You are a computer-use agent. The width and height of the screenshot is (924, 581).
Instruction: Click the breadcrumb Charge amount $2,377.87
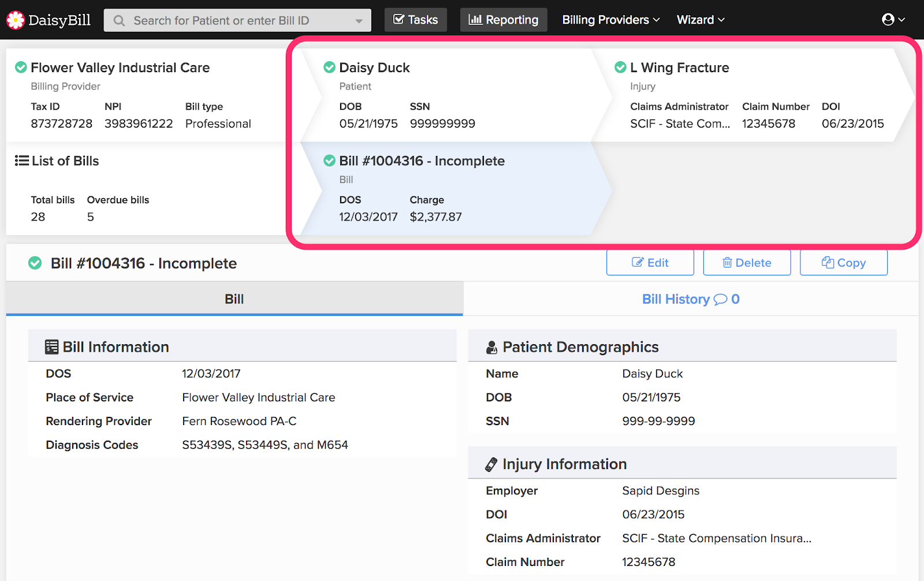436,217
